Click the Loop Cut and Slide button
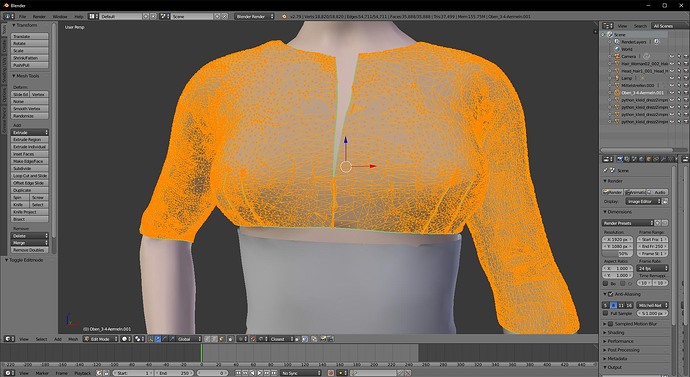 (29, 176)
